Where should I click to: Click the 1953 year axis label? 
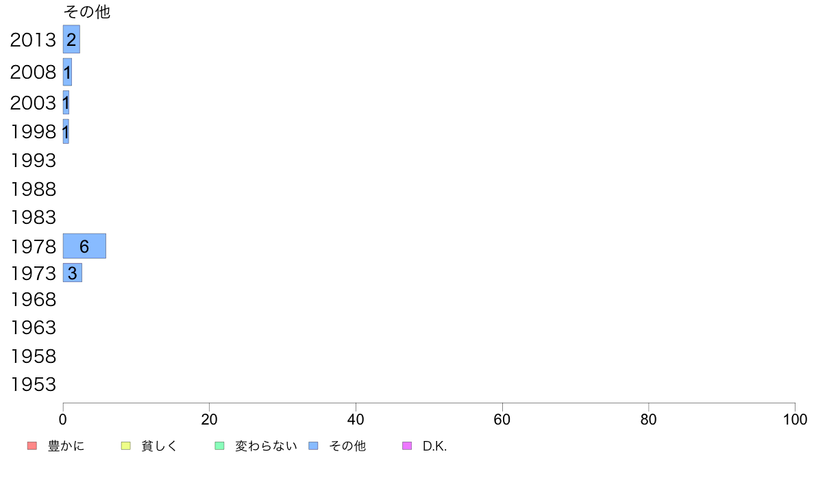pos(33,385)
